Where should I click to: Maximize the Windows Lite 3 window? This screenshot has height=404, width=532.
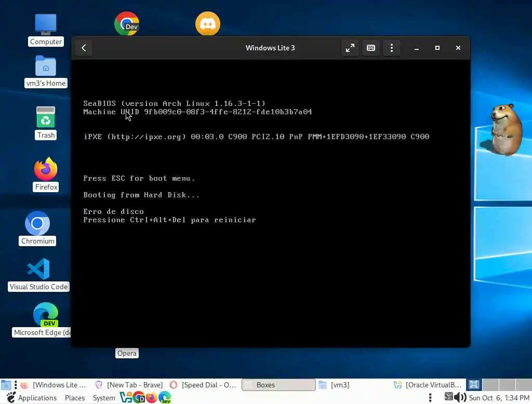437,48
